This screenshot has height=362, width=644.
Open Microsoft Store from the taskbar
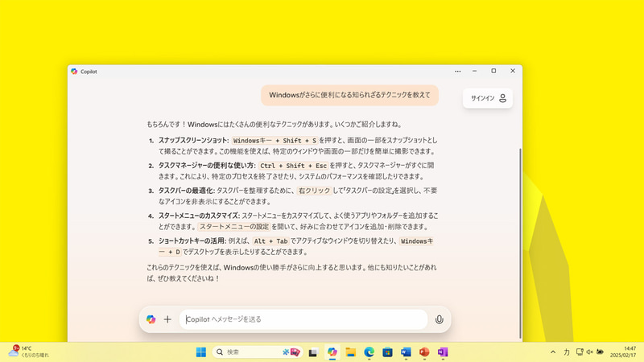[387, 352]
